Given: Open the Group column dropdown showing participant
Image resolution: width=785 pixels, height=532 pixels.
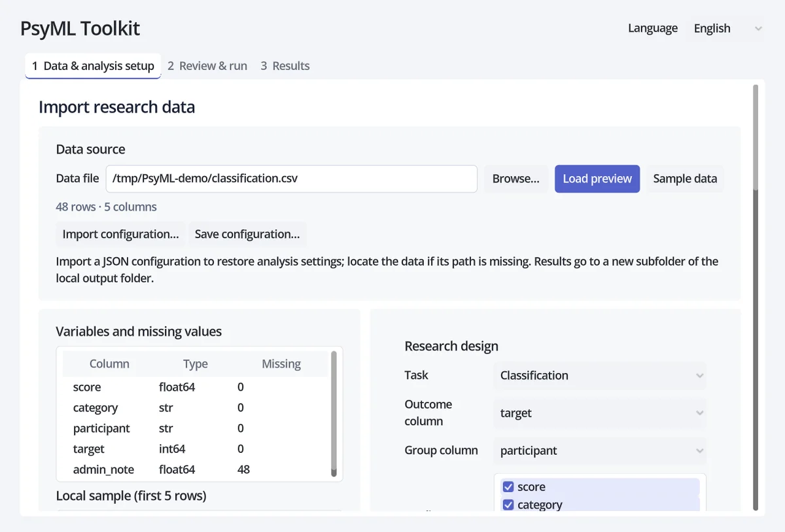Looking at the screenshot, I should 600,451.
